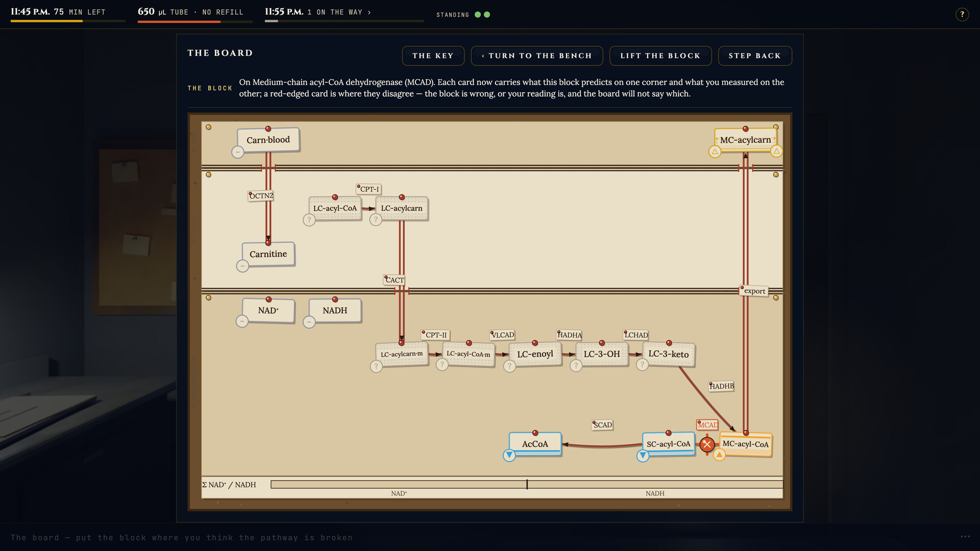Select the LCHAD enzyme tag
This screenshot has height=551, width=980.
pos(636,335)
